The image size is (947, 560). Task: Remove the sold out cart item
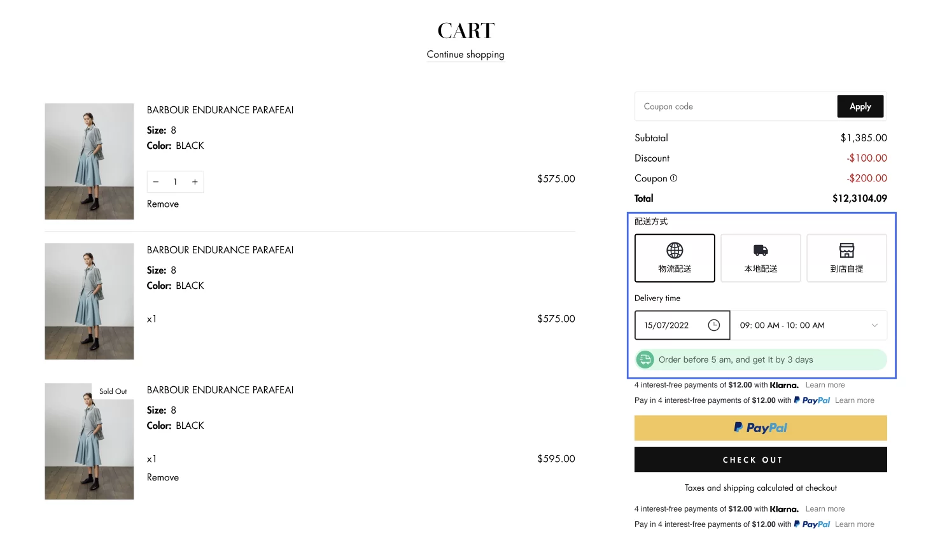(163, 477)
